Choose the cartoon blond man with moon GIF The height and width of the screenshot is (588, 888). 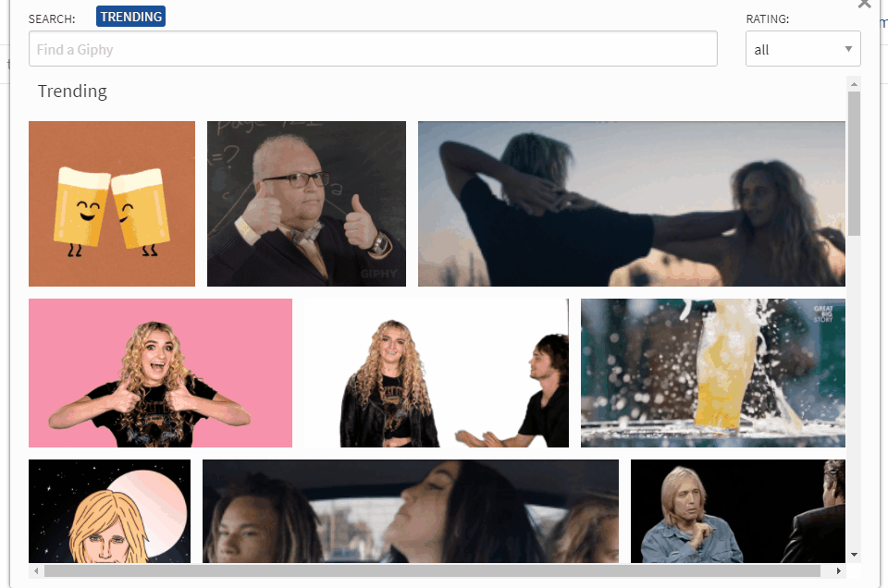pyautogui.click(x=110, y=511)
